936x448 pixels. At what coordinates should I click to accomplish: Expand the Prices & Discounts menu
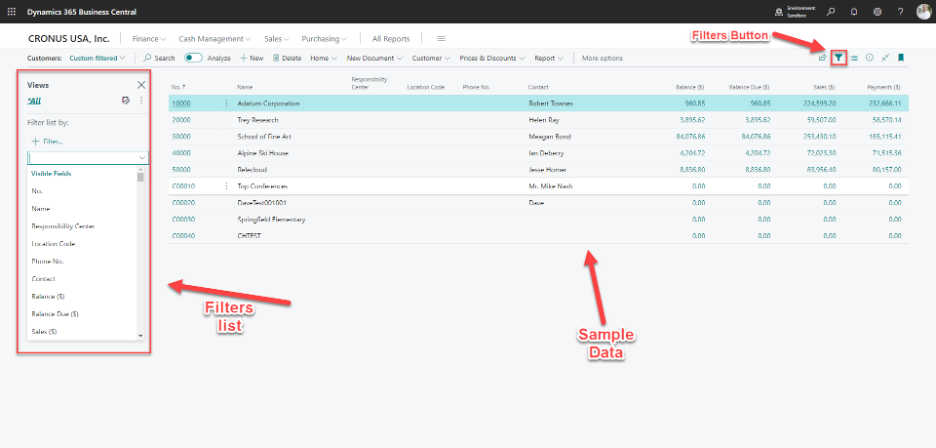point(492,58)
